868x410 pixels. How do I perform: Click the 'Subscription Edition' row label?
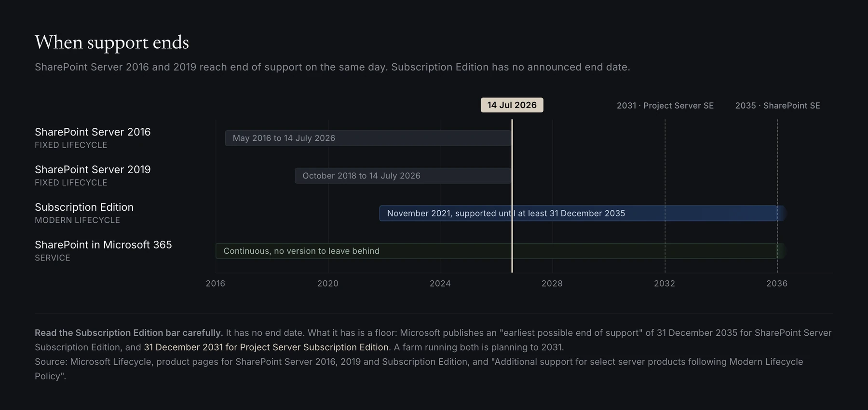[x=84, y=207]
